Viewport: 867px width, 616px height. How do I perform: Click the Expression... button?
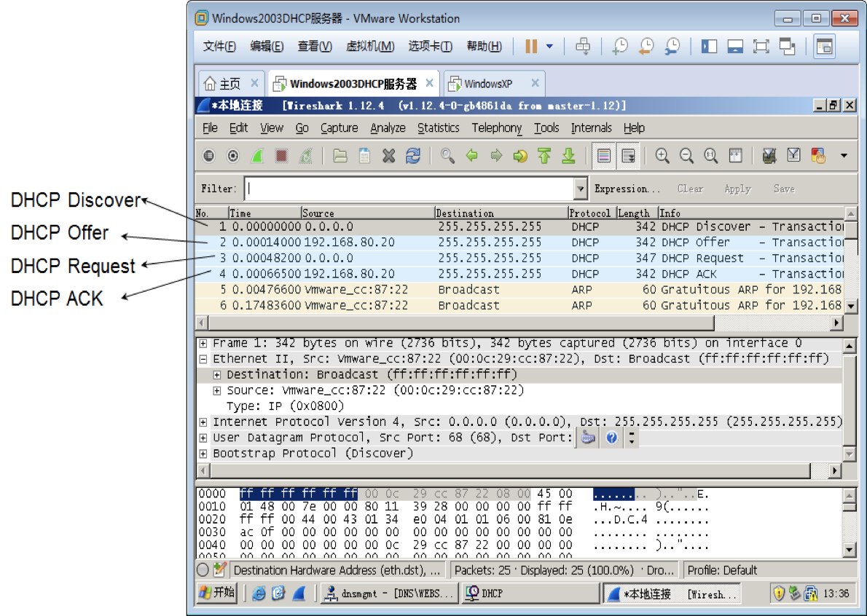click(x=627, y=189)
